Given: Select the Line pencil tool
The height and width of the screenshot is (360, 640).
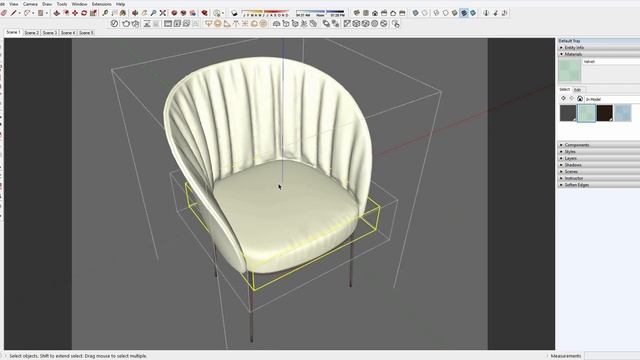Looking at the screenshot, I should pos(13,13).
